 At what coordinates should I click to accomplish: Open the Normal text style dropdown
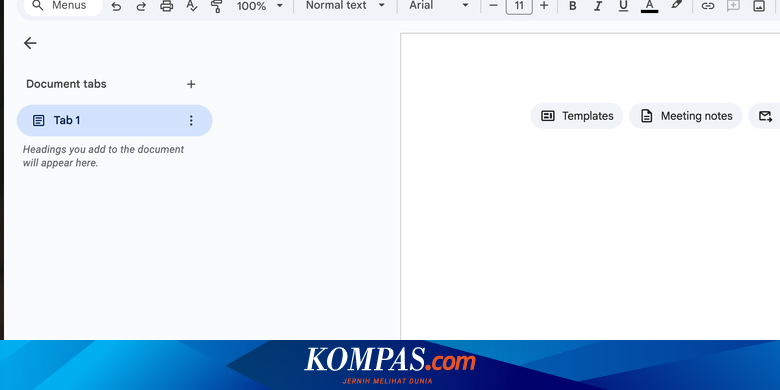[x=345, y=5]
